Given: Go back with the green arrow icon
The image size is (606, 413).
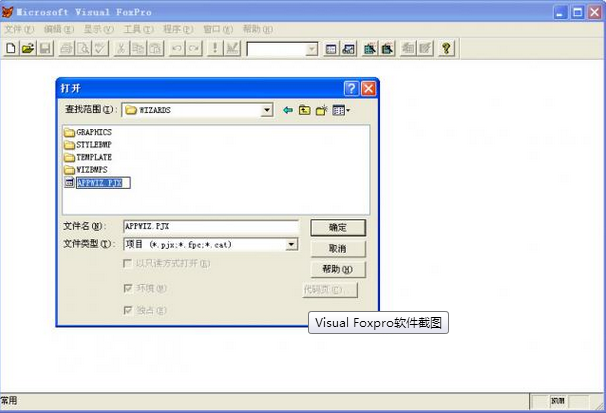Looking at the screenshot, I should [288, 110].
